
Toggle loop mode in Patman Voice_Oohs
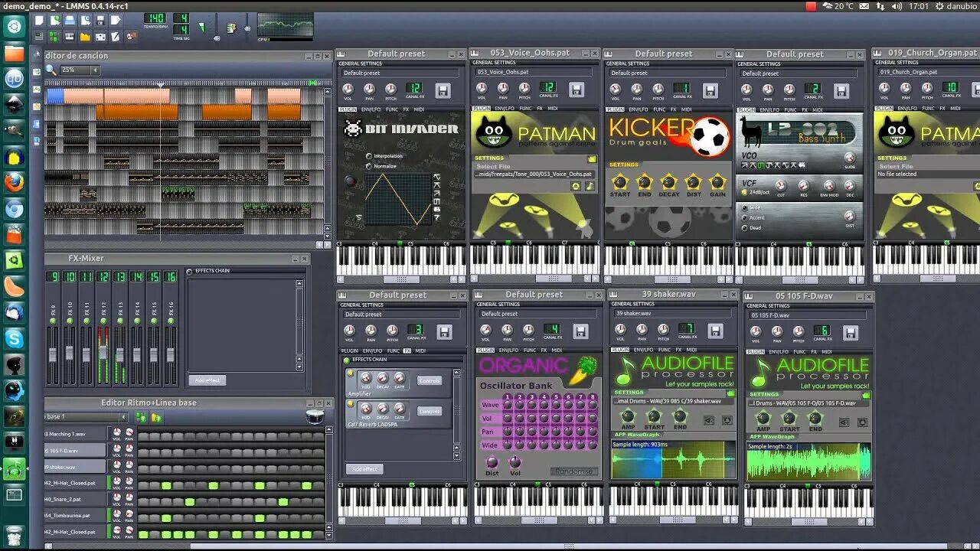click(x=576, y=186)
